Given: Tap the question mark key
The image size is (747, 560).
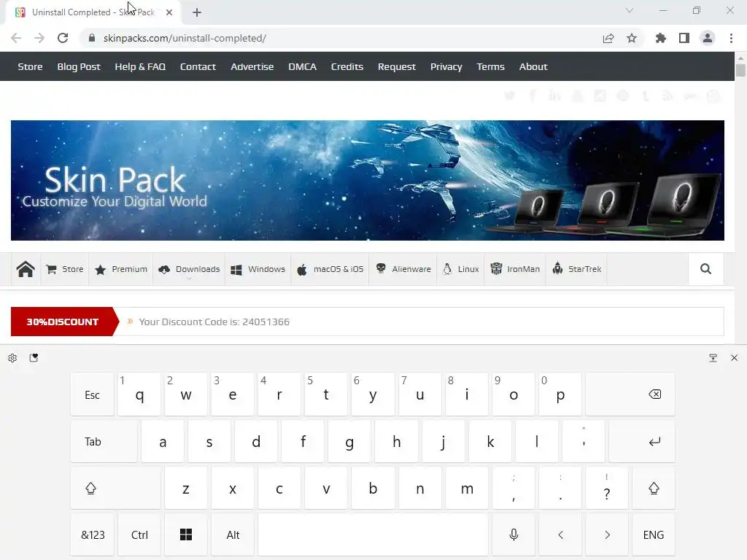Looking at the screenshot, I should click(607, 488).
